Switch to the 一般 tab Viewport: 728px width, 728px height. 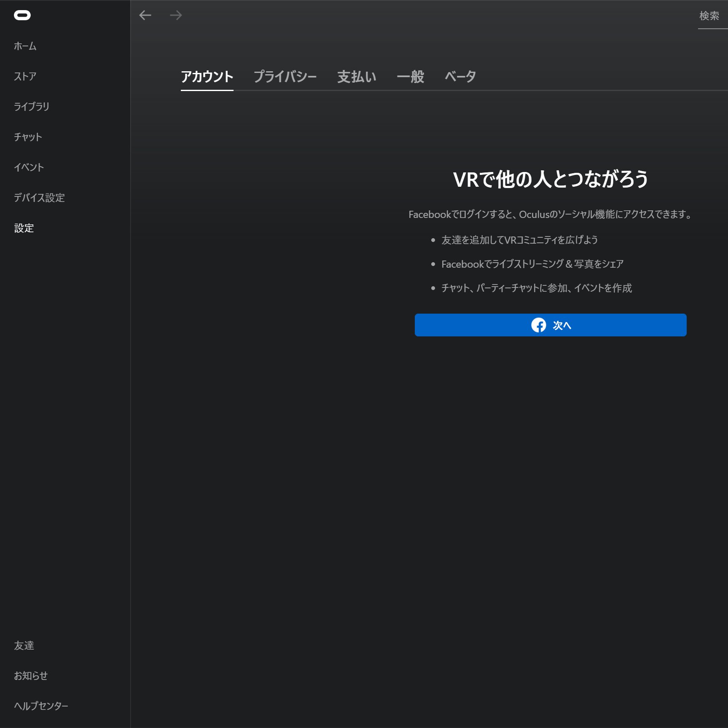tap(410, 76)
